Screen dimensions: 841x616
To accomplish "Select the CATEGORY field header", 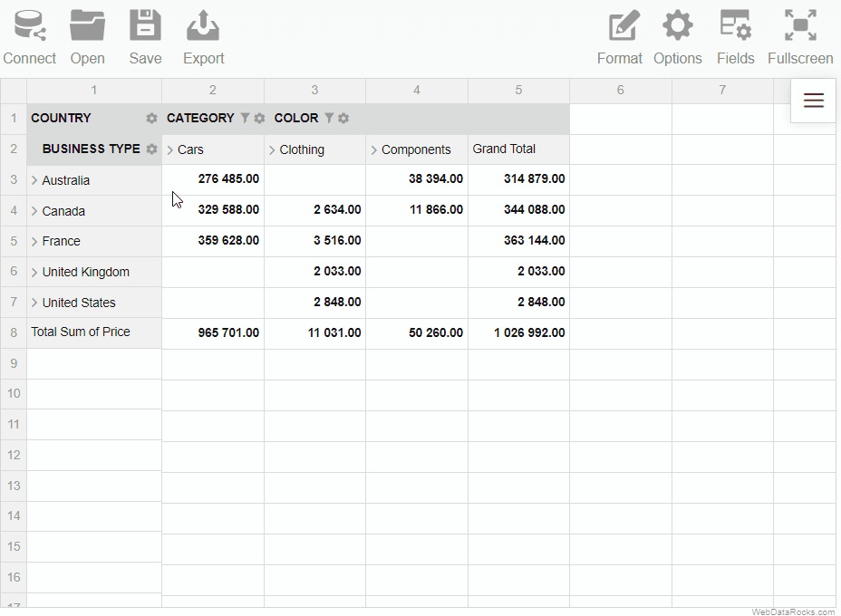I will click(200, 118).
